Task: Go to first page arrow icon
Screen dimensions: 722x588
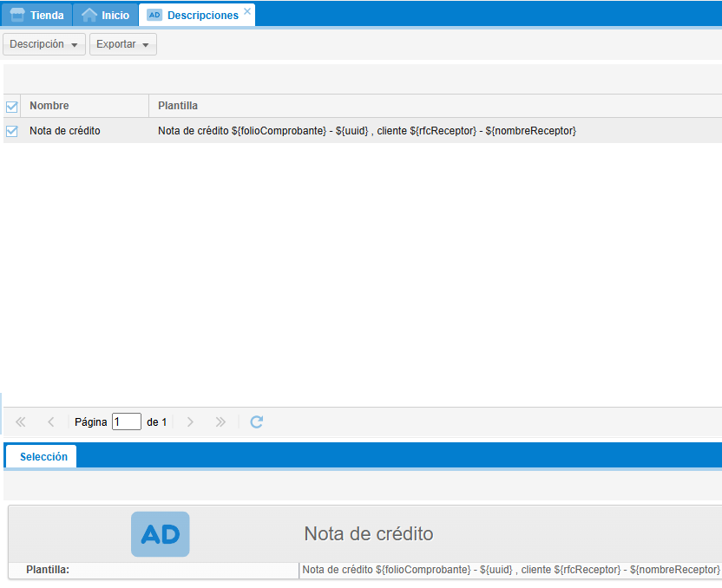Action: pyautogui.click(x=21, y=422)
